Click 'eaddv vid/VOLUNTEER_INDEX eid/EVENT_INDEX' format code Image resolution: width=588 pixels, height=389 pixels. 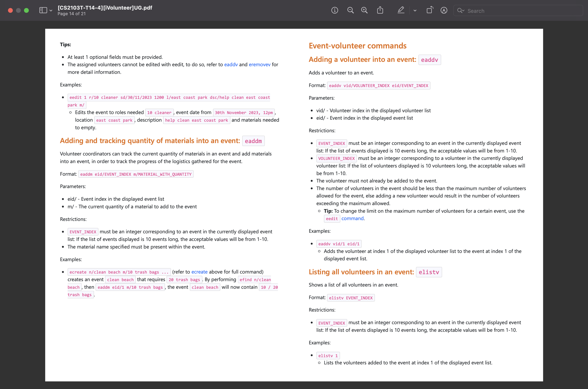click(x=379, y=86)
